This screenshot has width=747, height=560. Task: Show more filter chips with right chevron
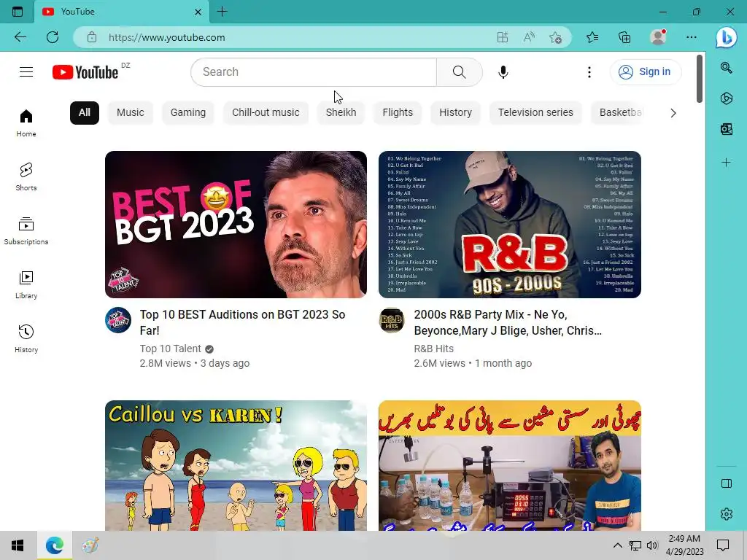[673, 113]
